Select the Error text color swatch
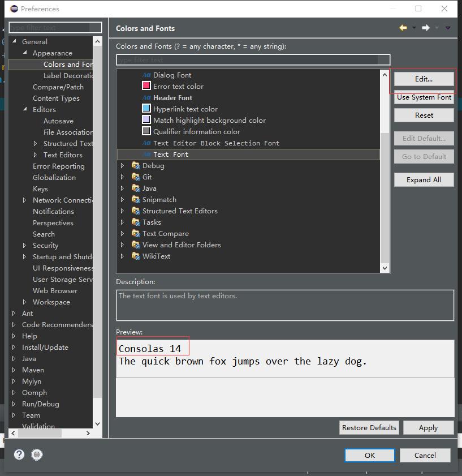This screenshot has height=476, width=462. pyautogui.click(x=146, y=86)
